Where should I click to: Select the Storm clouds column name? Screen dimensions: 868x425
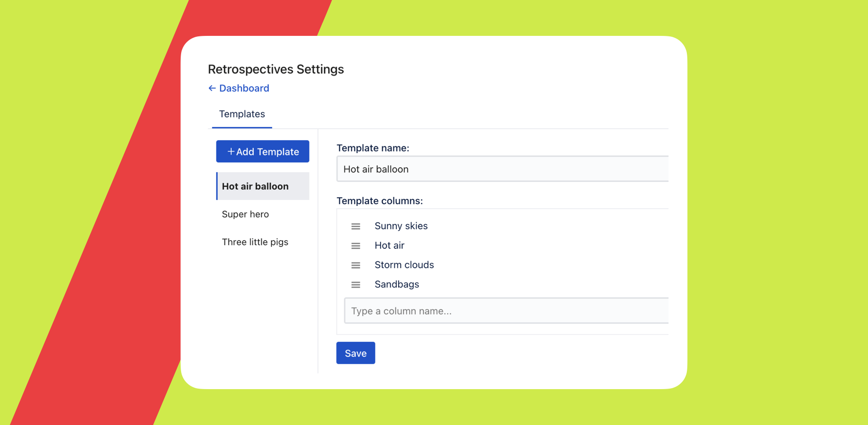(404, 265)
